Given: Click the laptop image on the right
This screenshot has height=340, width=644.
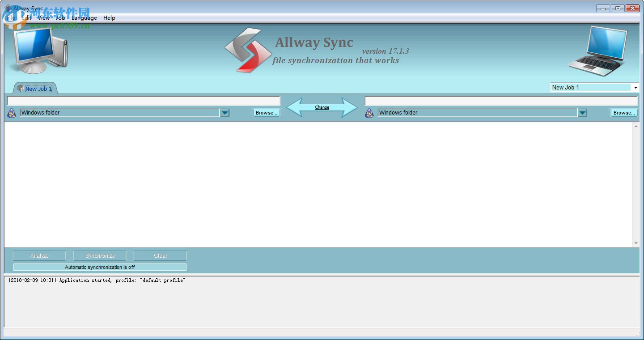Looking at the screenshot, I should [x=598, y=51].
